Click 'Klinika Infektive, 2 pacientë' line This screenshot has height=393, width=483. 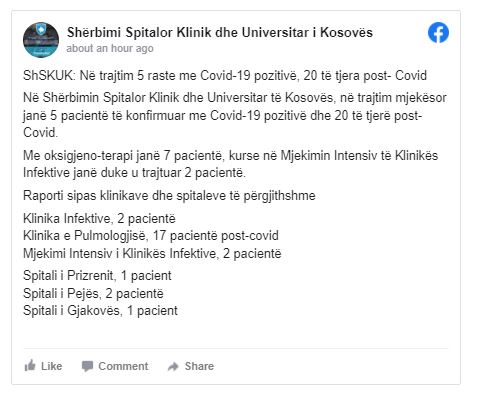tap(99, 219)
